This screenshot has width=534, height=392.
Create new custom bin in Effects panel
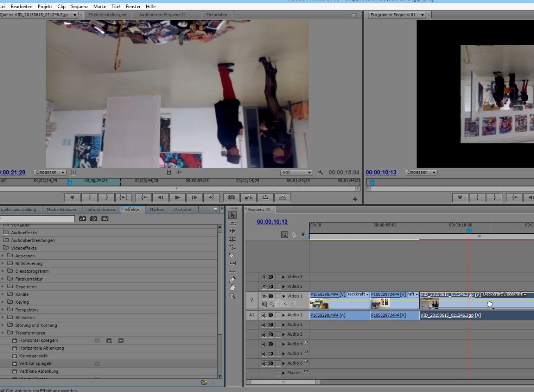[204, 382]
